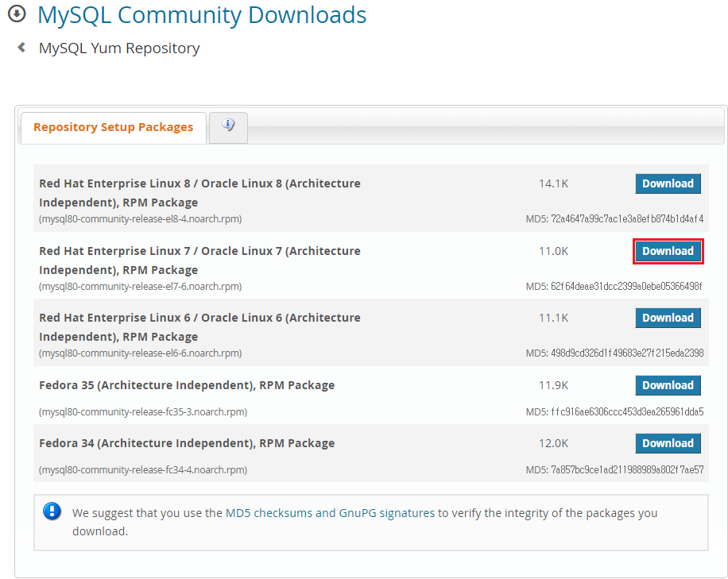Download the Red Hat Enterprise Linux 6 package

coord(668,318)
